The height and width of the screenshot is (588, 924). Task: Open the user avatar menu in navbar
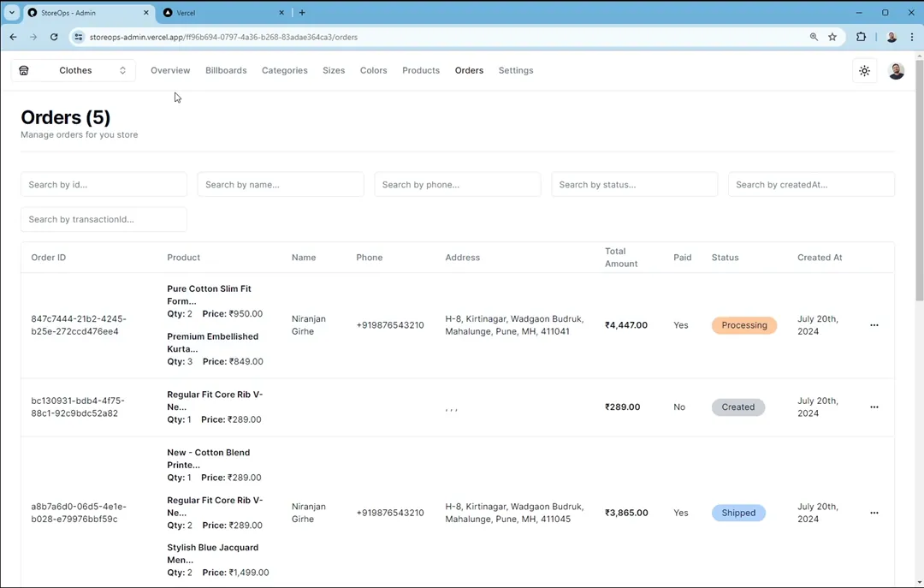(896, 71)
